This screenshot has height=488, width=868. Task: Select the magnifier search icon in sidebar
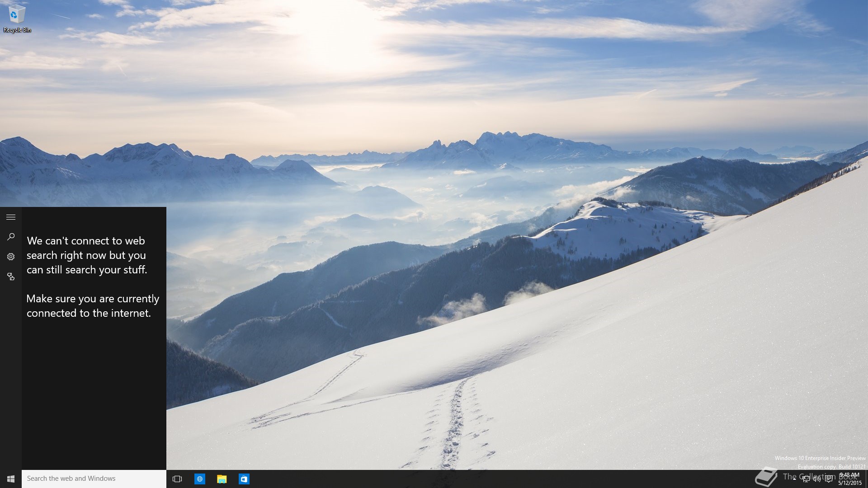click(11, 237)
